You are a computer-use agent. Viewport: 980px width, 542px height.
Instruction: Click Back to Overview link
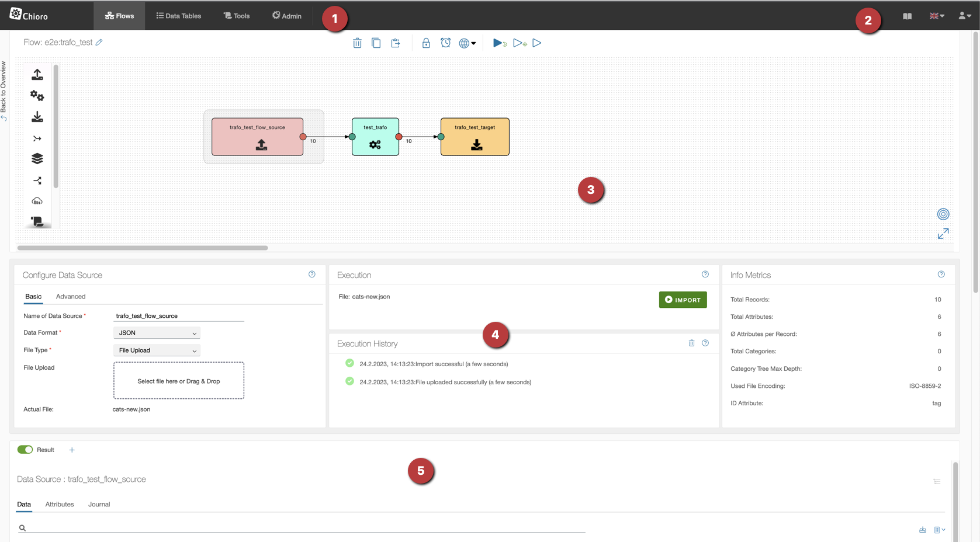click(4, 91)
